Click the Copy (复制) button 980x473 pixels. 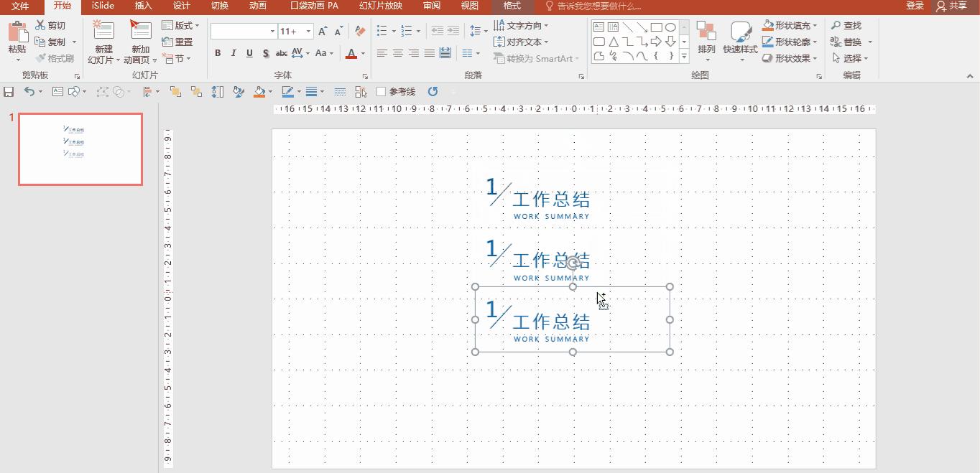point(50,42)
